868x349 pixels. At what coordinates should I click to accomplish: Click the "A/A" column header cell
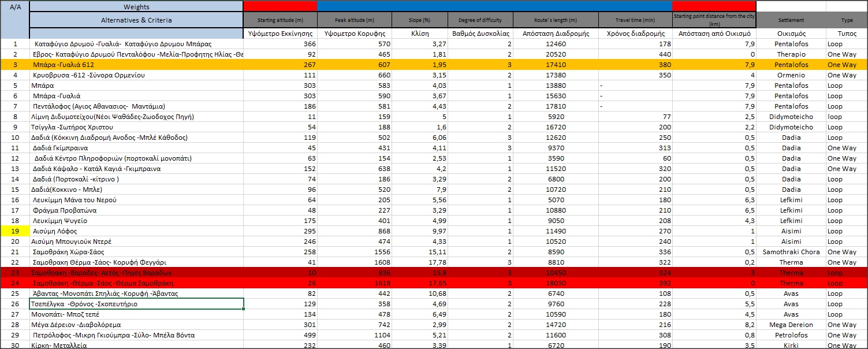click(x=15, y=7)
